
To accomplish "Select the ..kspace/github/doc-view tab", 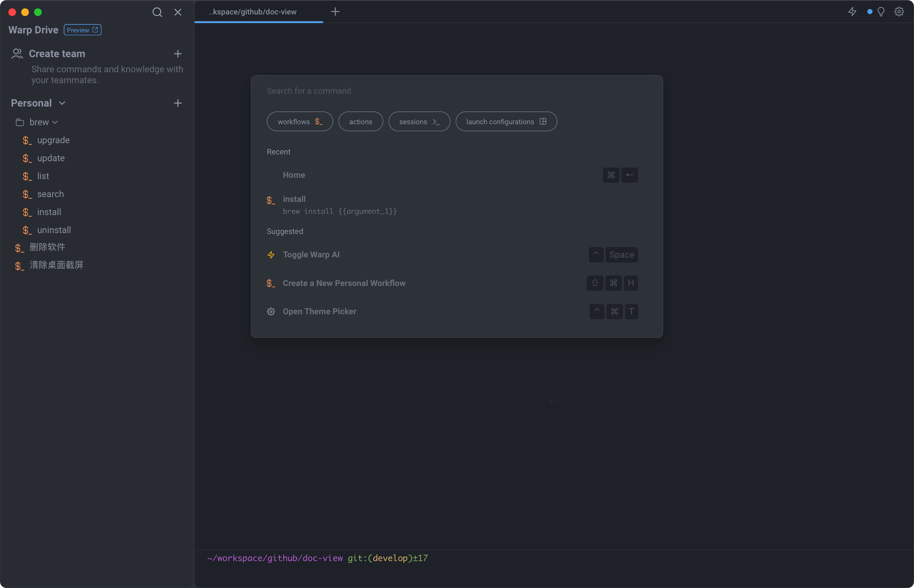I will click(x=259, y=12).
